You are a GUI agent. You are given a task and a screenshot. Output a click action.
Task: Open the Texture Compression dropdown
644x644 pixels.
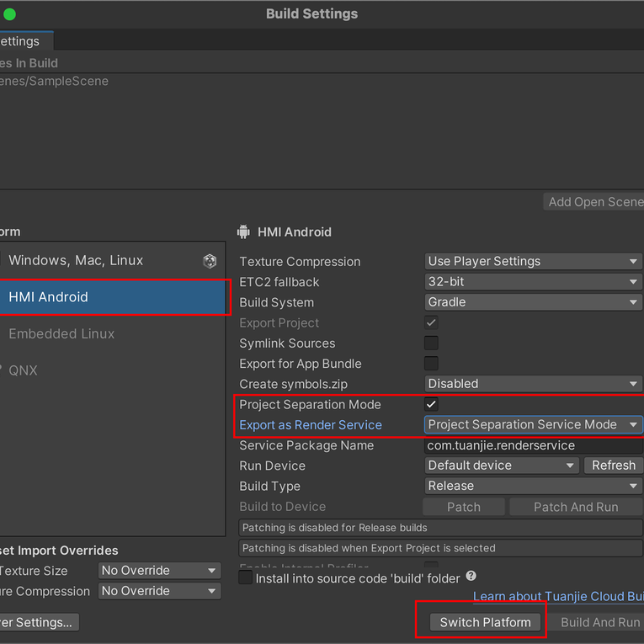coord(533,261)
